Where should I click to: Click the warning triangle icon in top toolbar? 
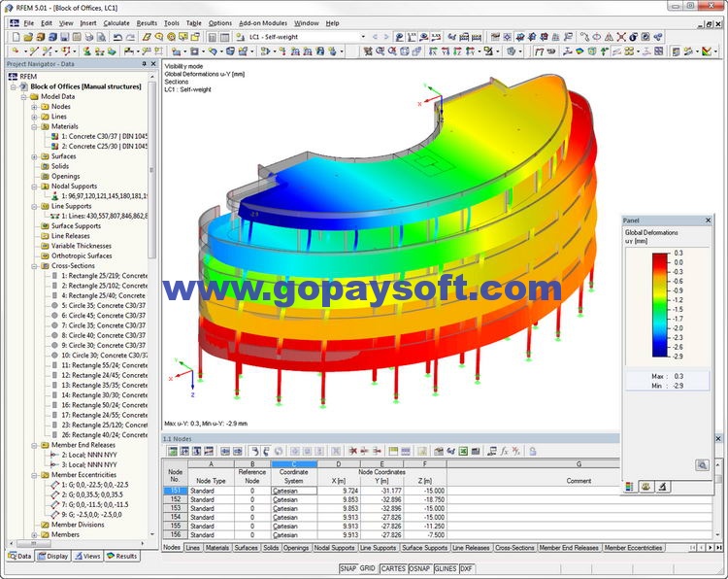point(610,37)
